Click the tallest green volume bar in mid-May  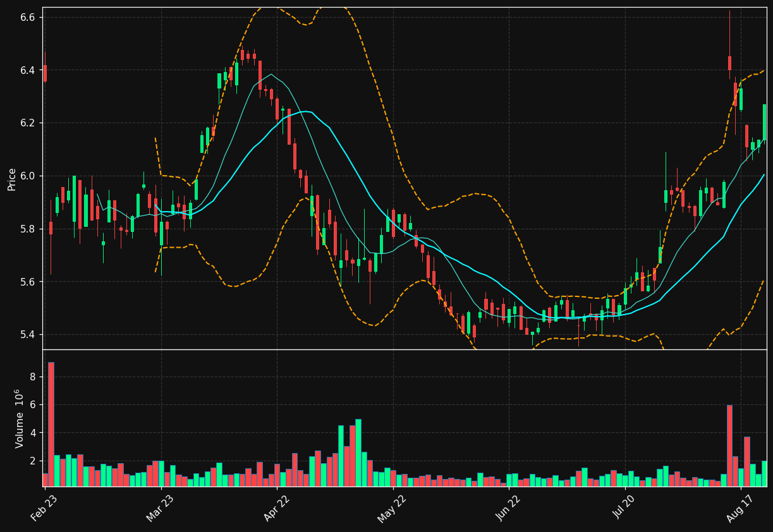358,452
